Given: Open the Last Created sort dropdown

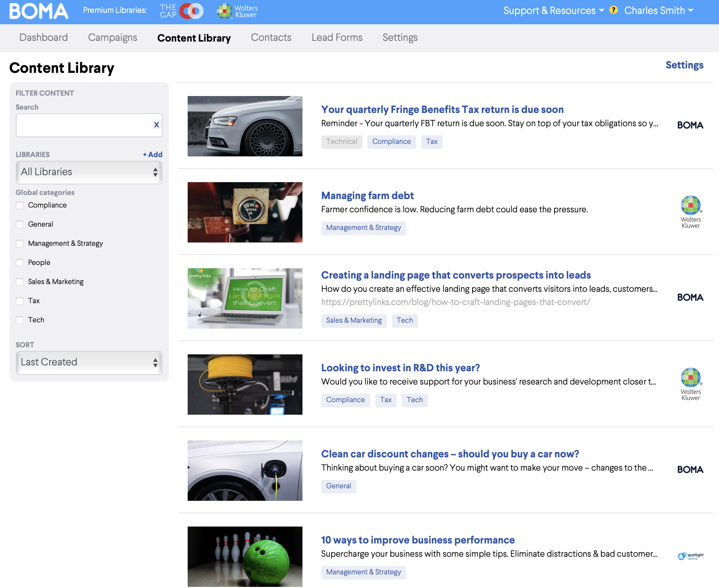Looking at the screenshot, I should [x=89, y=362].
